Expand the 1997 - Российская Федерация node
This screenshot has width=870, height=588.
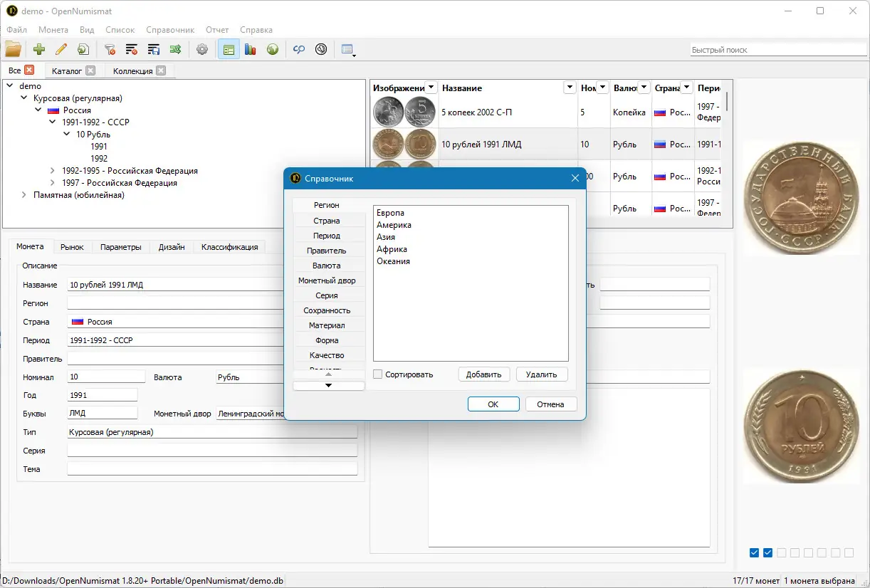click(x=53, y=183)
